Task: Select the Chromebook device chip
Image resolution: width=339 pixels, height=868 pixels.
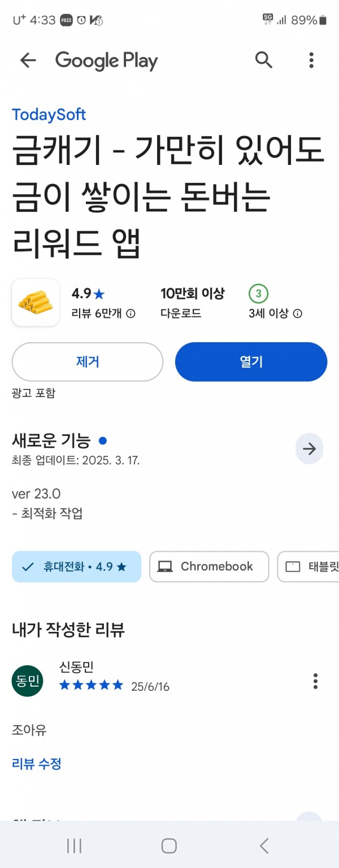Action: pyautogui.click(x=209, y=566)
